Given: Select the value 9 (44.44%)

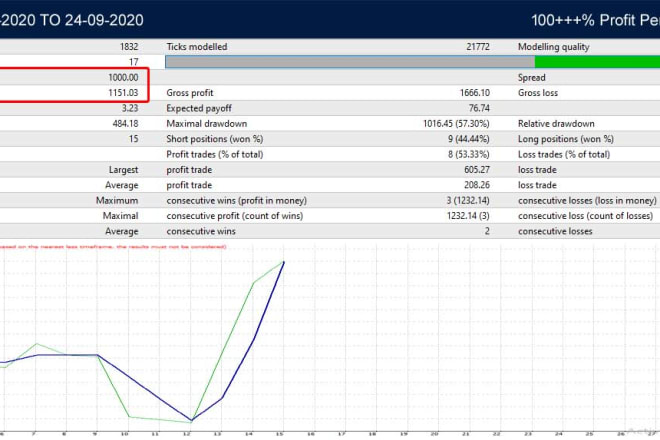Looking at the screenshot, I should 468,139.
